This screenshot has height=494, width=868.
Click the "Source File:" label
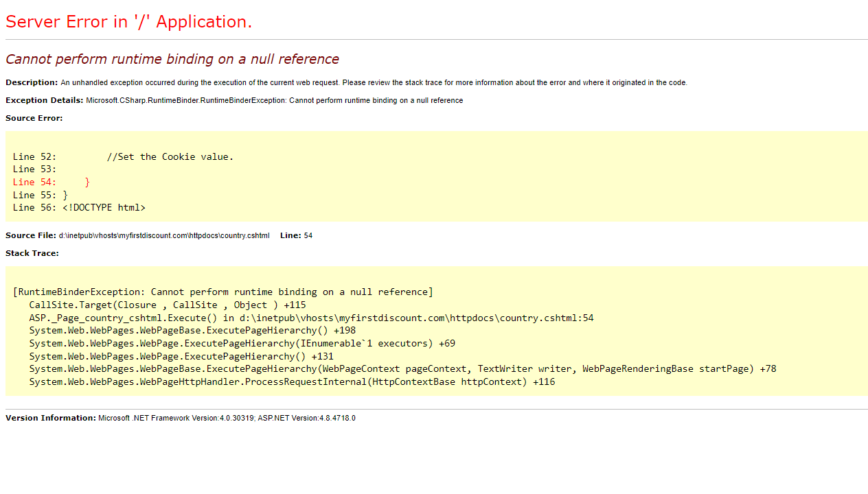pos(31,235)
